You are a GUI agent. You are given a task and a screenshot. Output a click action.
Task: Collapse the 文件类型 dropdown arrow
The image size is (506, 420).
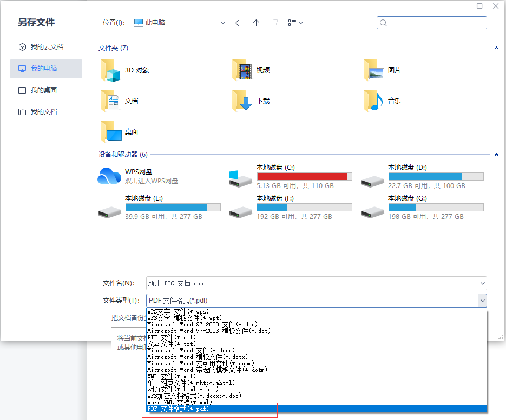coord(482,301)
